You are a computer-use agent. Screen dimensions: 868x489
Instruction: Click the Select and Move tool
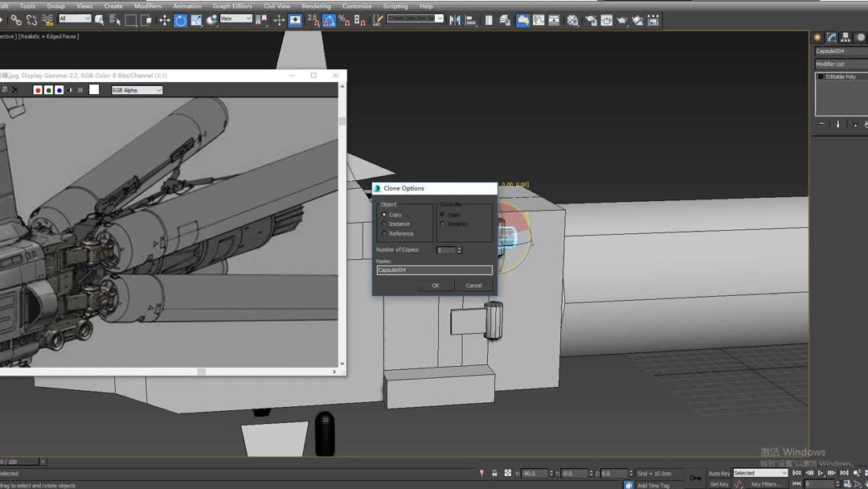[x=164, y=20]
